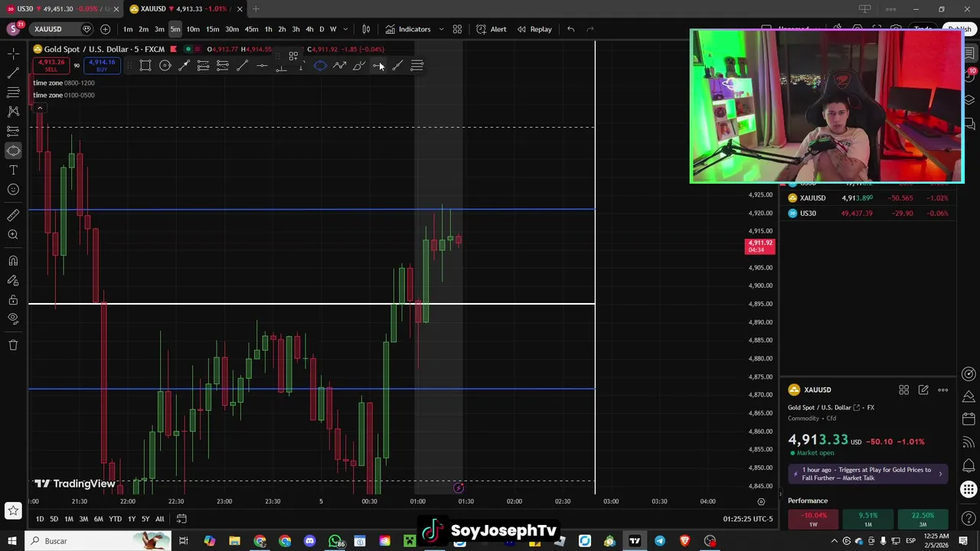Image resolution: width=980 pixels, height=551 pixels.
Task: Toggle Lock All Drawing Tools
Action: tap(13, 300)
